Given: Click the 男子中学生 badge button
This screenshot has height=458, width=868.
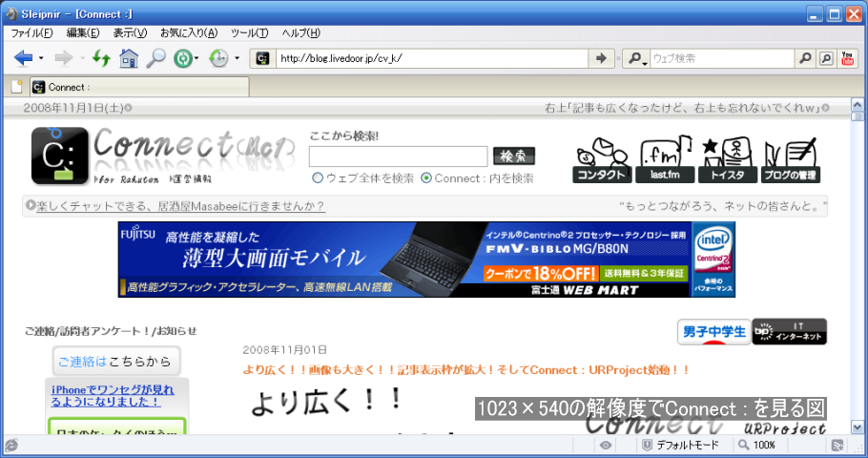Looking at the screenshot, I should pyautogui.click(x=714, y=332).
